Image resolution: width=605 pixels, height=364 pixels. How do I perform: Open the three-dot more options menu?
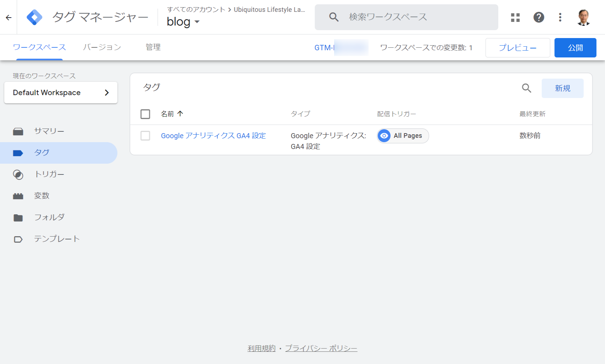[x=560, y=17]
